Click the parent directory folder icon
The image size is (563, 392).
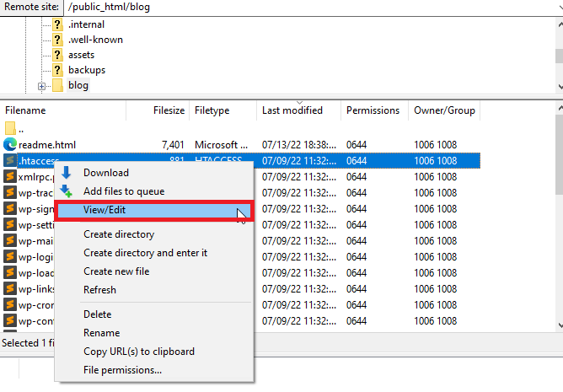point(10,128)
